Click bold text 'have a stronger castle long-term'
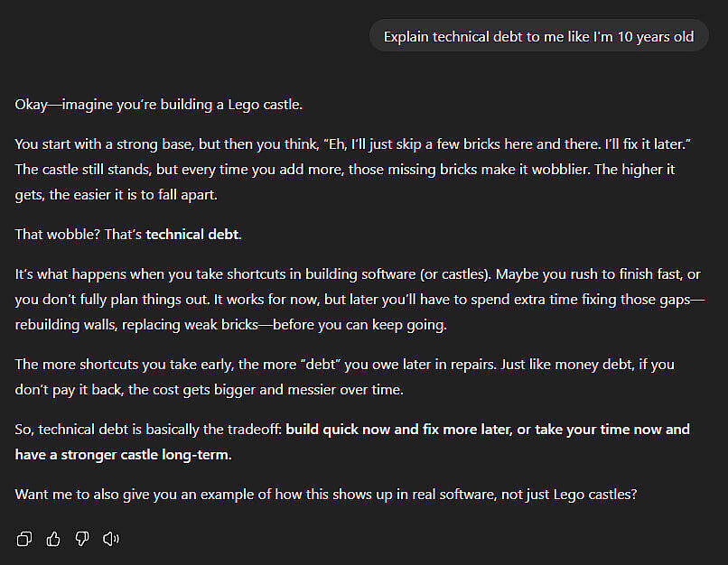This screenshot has width=728, height=565. 123,455
